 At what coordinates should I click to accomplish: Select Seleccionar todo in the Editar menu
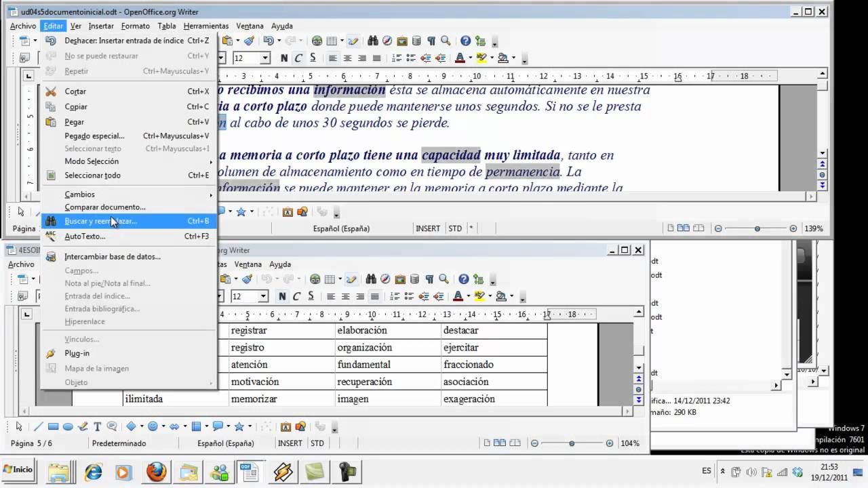coord(129,175)
